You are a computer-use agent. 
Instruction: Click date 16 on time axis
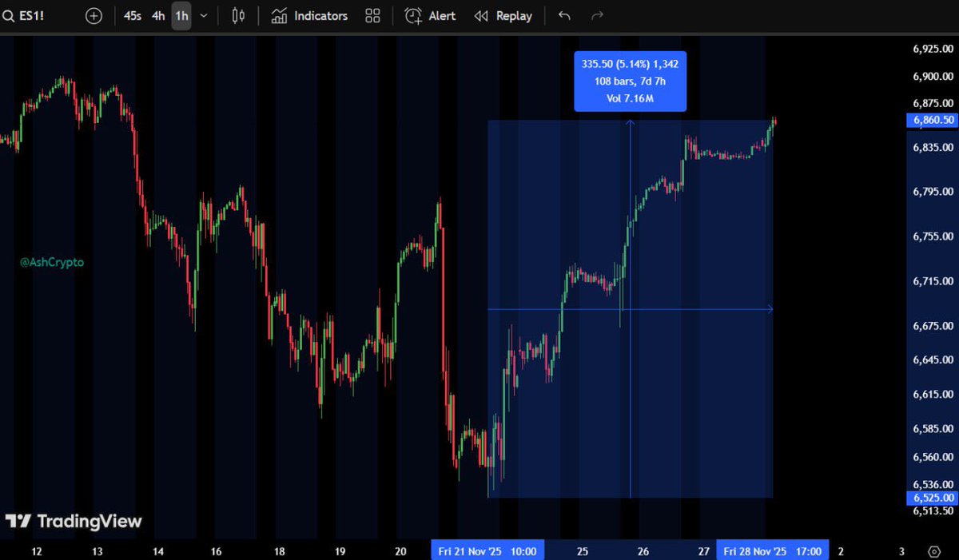[217, 551]
